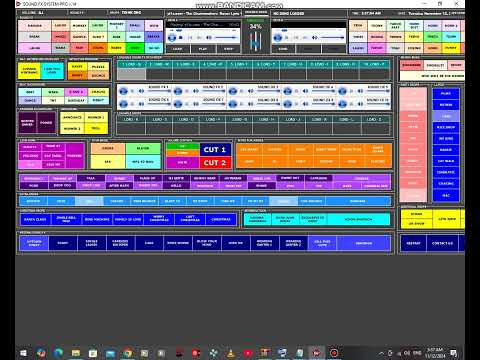The image size is (480, 360).
Task: Adjust the SOUND FX 1 volume slider
Action: 158,92
